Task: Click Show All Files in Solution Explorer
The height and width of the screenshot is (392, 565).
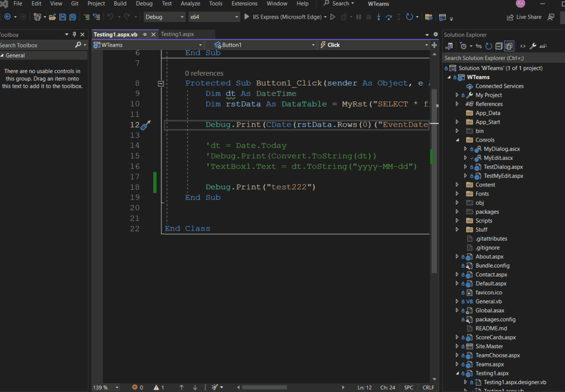Action: coord(509,46)
